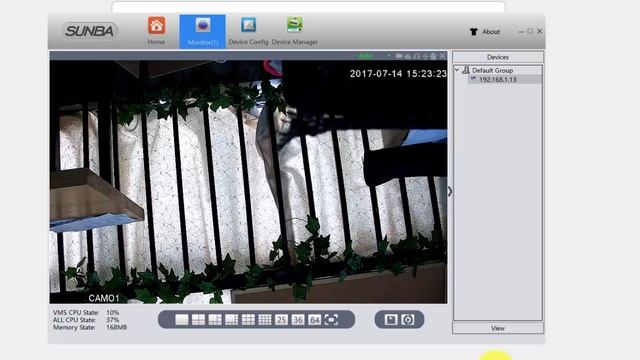This screenshot has height=360, width=640.
Task: Click the record camera icon in video toolbar
Action: (x=399, y=56)
